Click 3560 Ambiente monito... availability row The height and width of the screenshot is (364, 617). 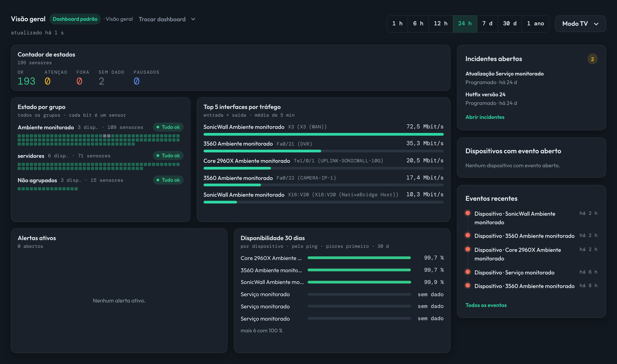pos(342,270)
